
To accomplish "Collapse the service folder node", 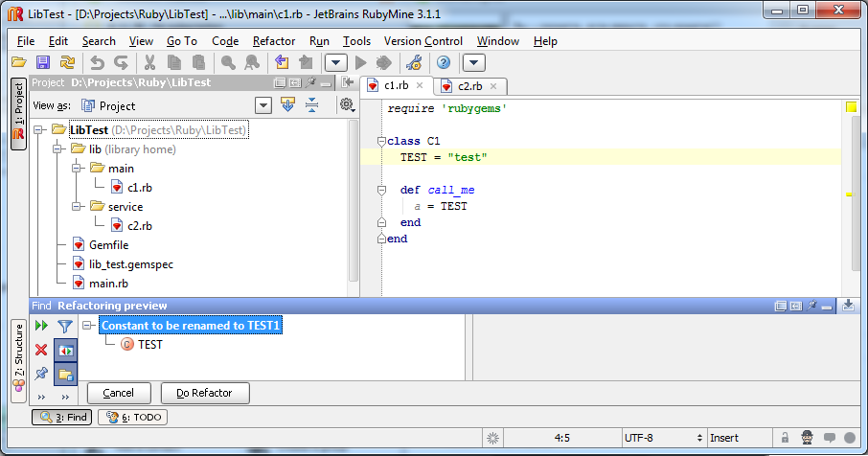I will pos(77,206).
